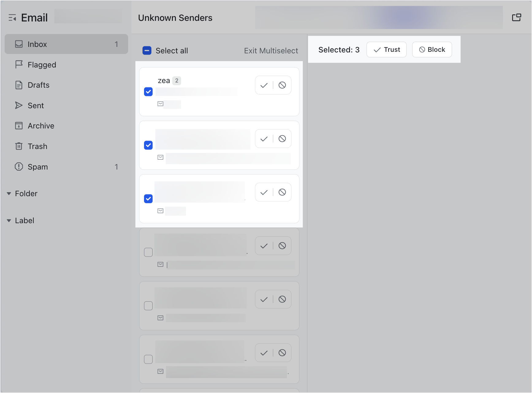Trust the 3 selected senders
Screen dimensions: 532x393
pos(386,50)
